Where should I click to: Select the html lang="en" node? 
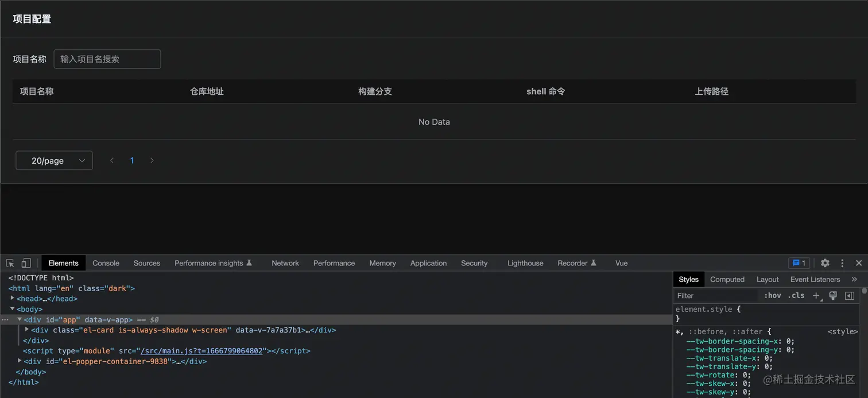pyautogui.click(x=72, y=288)
